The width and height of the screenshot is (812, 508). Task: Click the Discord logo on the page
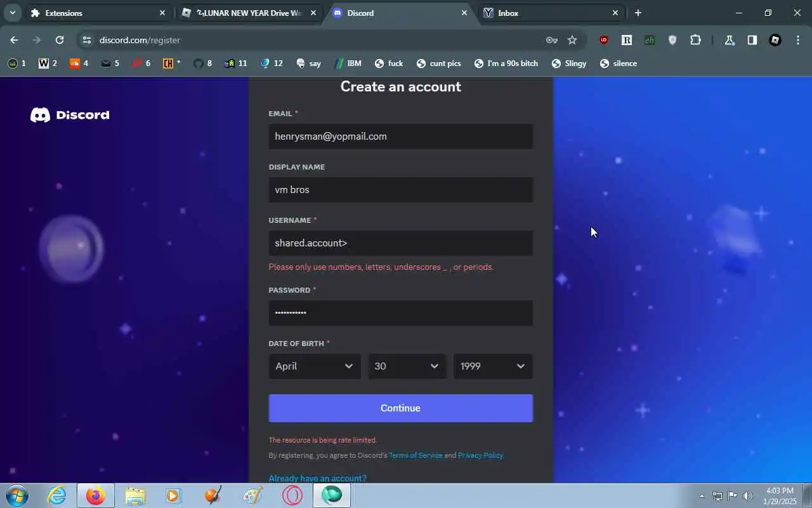(x=70, y=115)
